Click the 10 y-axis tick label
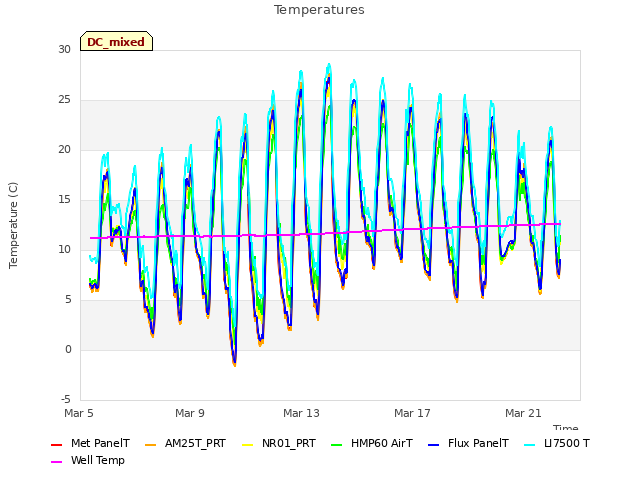 (64, 250)
